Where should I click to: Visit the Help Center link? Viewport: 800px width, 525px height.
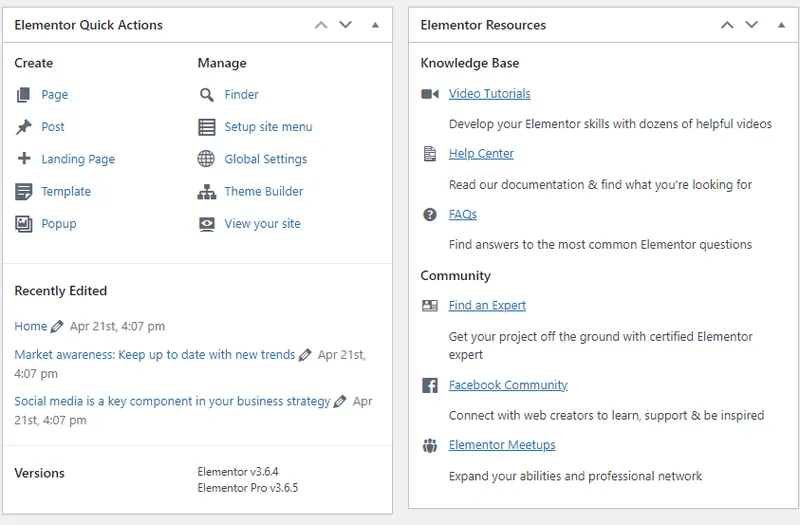481,154
